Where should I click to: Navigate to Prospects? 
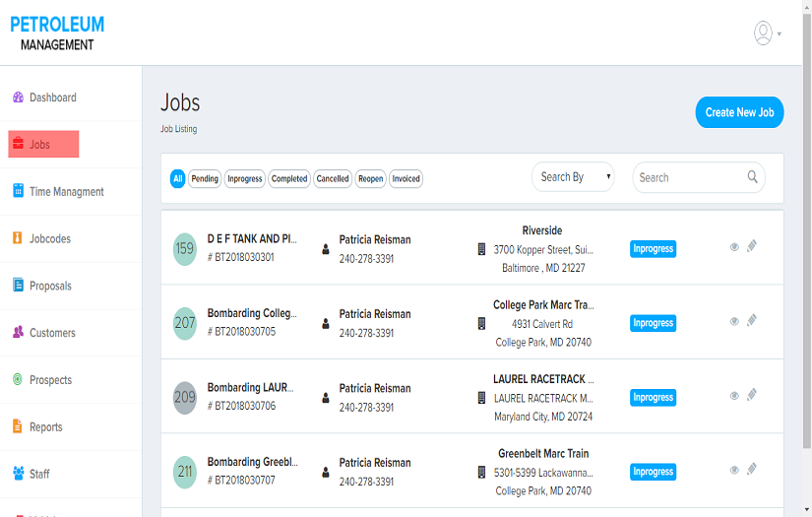[51, 380]
